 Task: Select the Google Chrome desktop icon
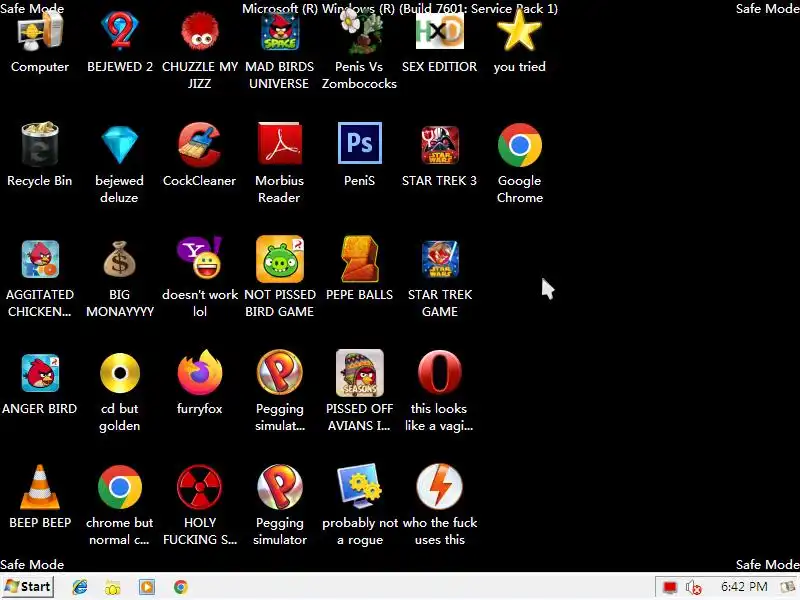[x=519, y=145]
